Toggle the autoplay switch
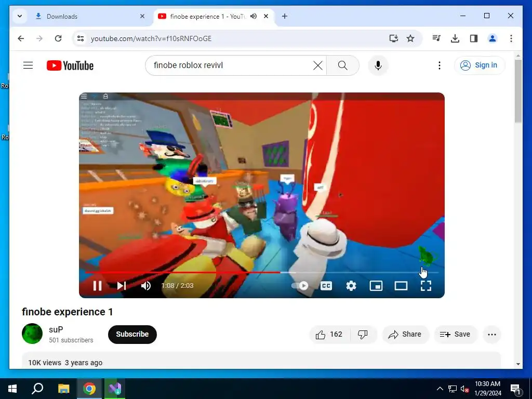The width and height of the screenshot is (532, 399). click(x=300, y=286)
